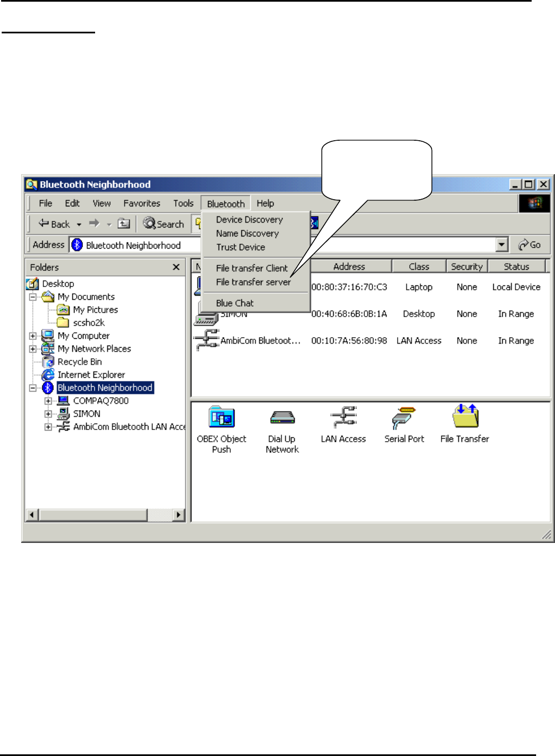Viewport: 555px width, 756px height.
Task: Click the Bluetooth icon in Address bar
Action: [x=77, y=245]
